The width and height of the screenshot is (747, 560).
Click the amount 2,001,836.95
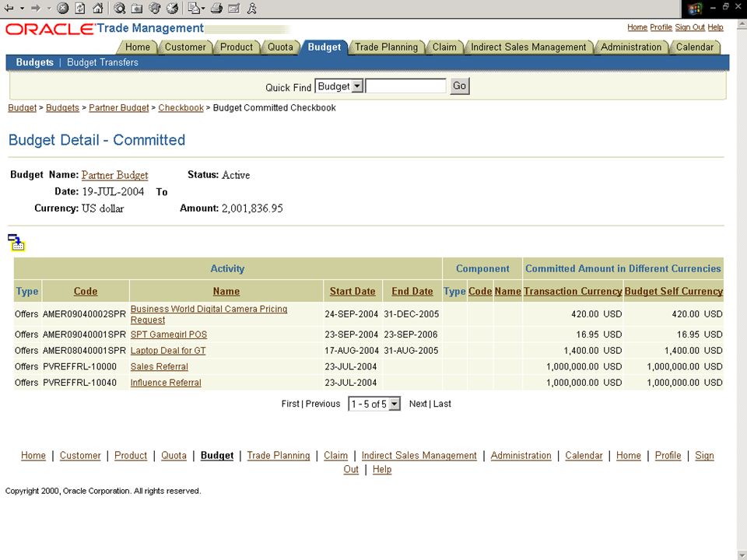(x=252, y=208)
